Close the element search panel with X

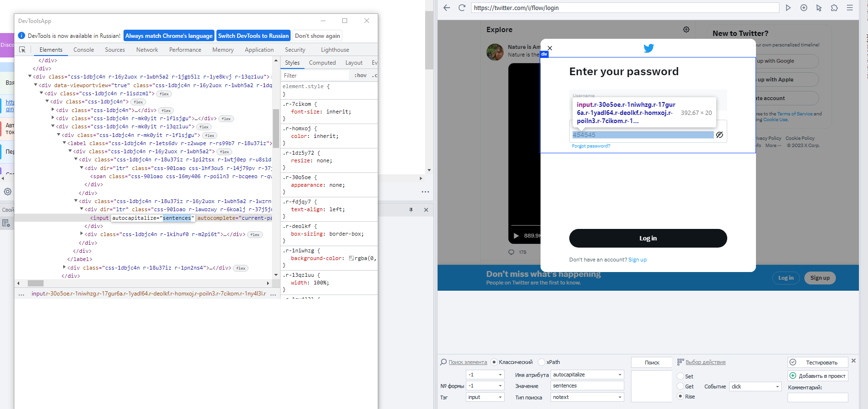click(x=854, y=361)
